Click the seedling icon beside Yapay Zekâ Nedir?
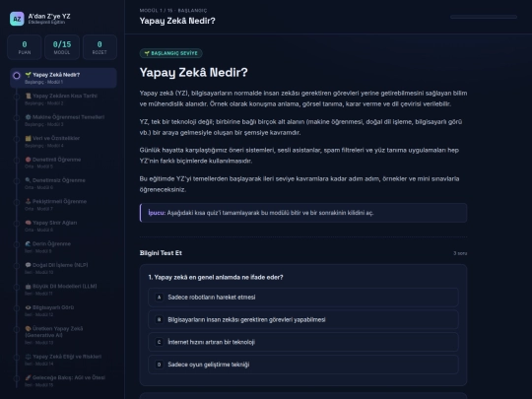The height and width of the screenshot is (399, 532). point(29,75)
